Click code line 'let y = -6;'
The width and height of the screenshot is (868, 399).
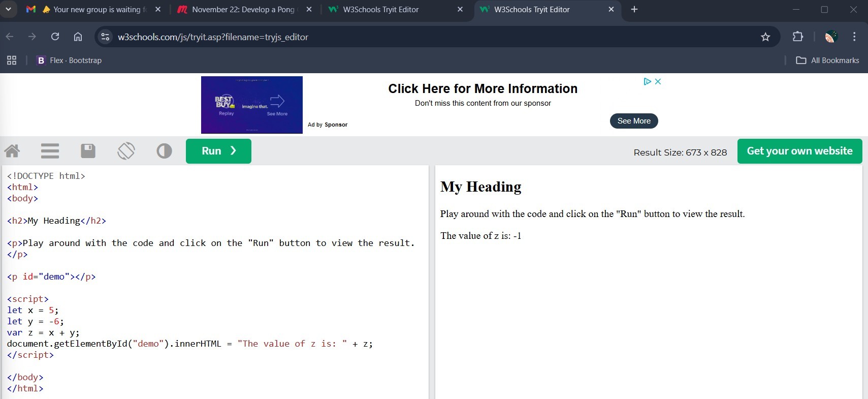tap(36, 321)
